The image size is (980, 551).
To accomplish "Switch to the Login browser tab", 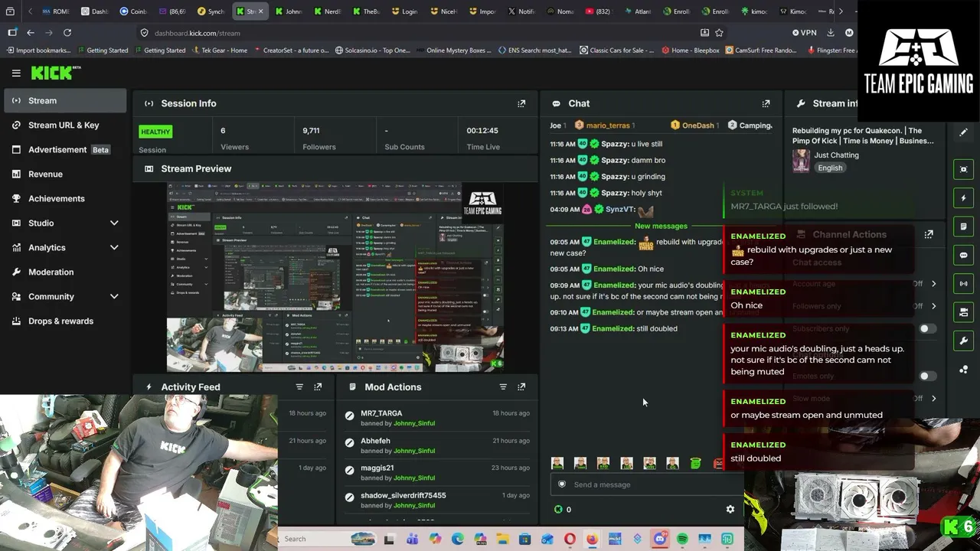I will click(x=403, y=11).
